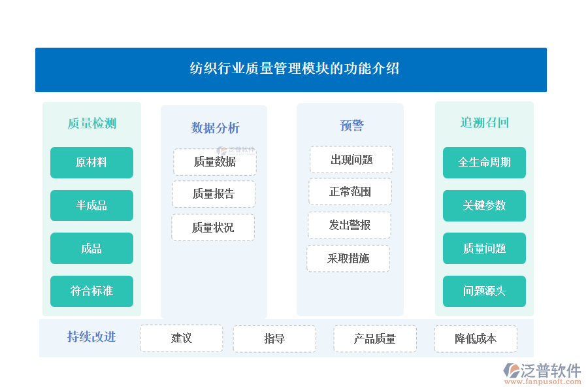The image size is (588, 392).
Task: Click the 质量检测 section heading
Action: point(91,123)
